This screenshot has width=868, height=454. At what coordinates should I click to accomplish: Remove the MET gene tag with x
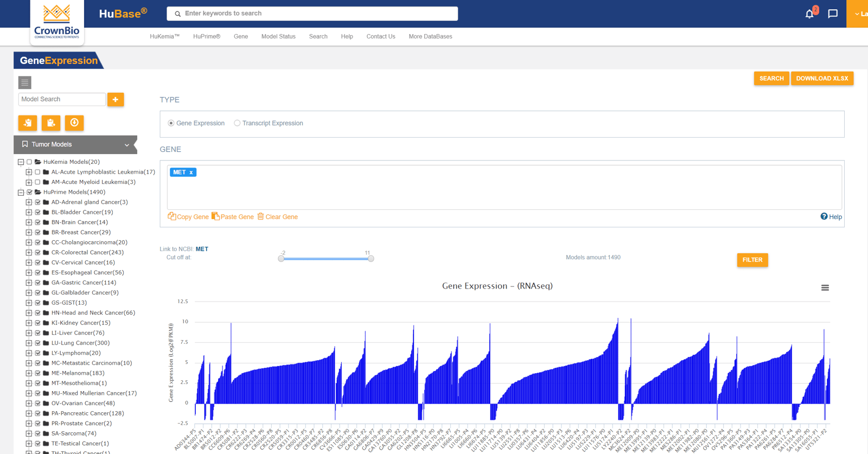[x=191, y=172]
